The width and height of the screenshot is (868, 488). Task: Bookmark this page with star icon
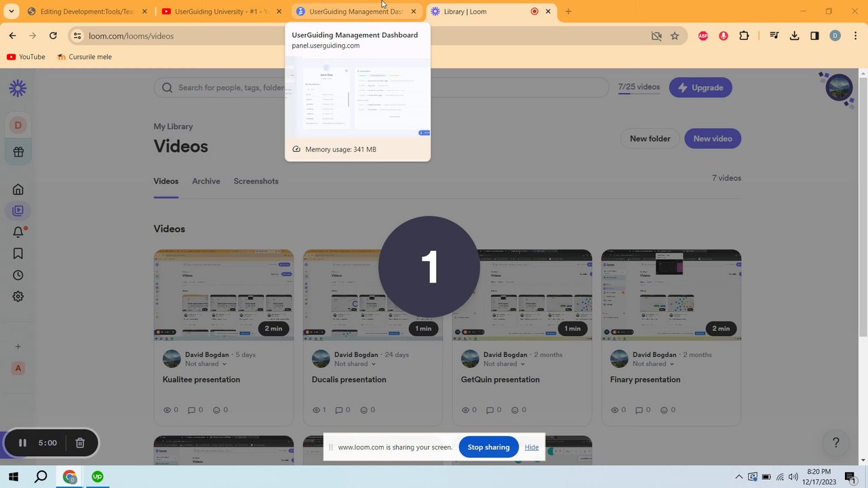coord(675,36)
